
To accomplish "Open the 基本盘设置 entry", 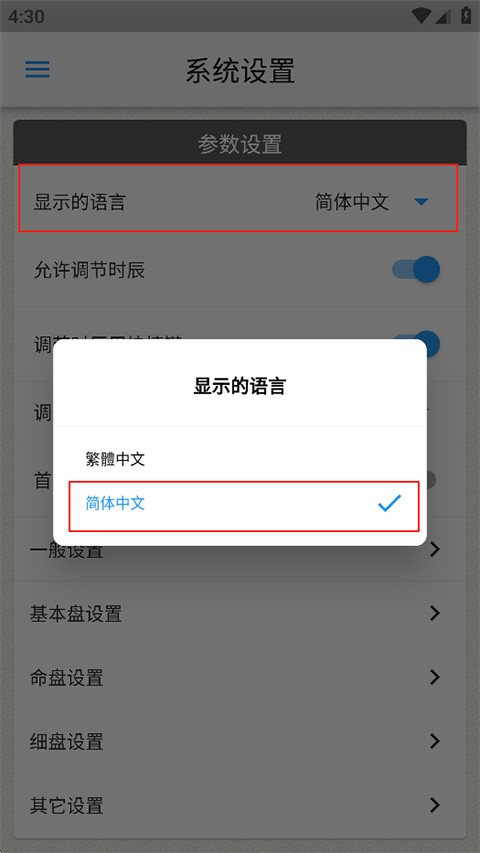I will point(240,614).
